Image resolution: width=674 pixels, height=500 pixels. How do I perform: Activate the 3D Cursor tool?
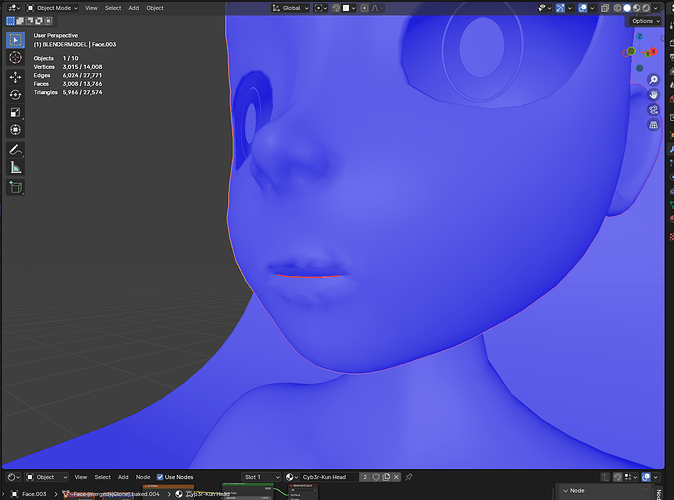pyautogui.click(x=15, y=58)
